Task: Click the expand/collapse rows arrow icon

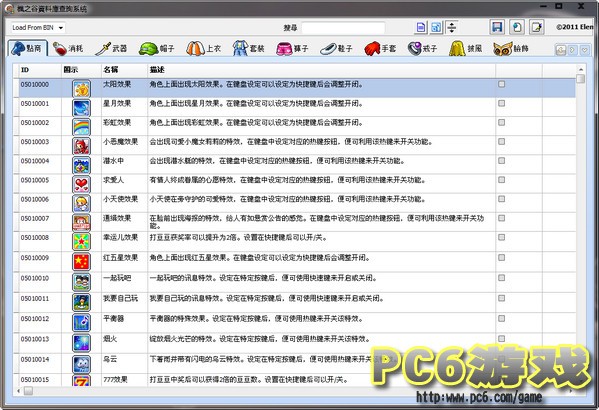Action: coord(451,28)
